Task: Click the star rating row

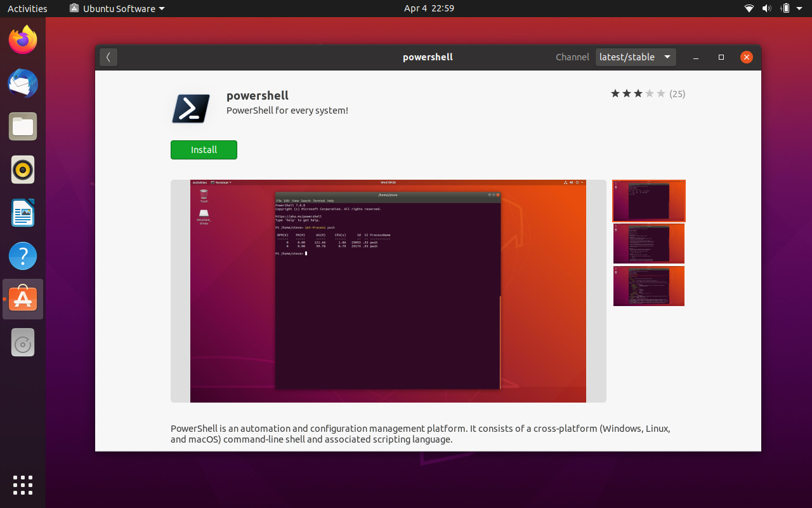Action: click(638, 94)
